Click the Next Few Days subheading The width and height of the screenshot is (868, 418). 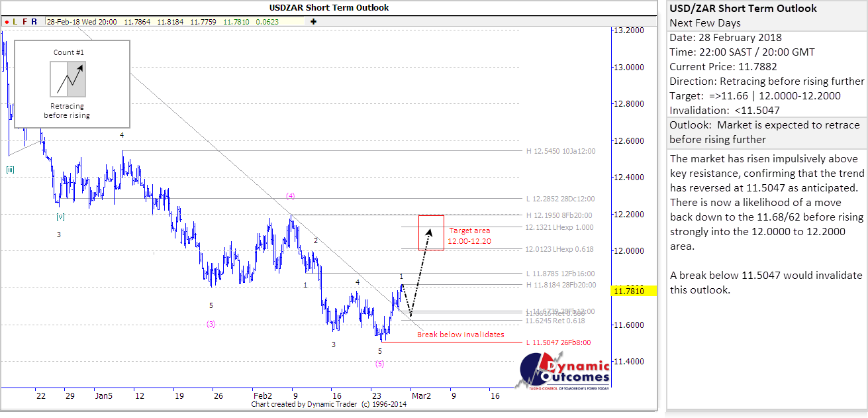click(x=705, y=23)
